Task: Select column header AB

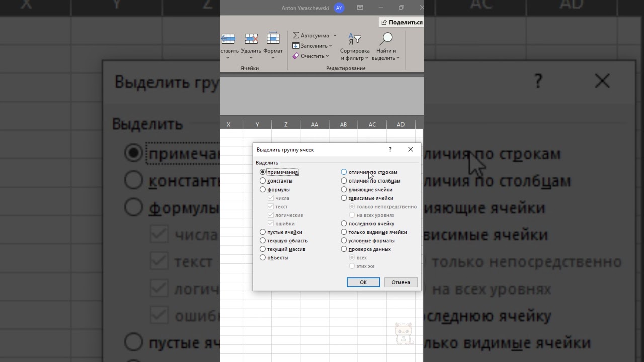Action: pos(343,125)
